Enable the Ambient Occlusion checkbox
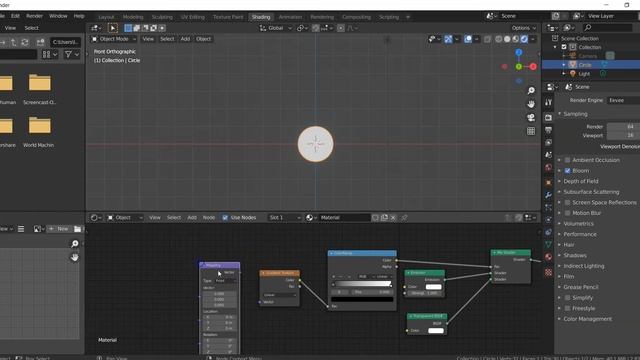Screen dimensions: 640x360 (567, 160)
